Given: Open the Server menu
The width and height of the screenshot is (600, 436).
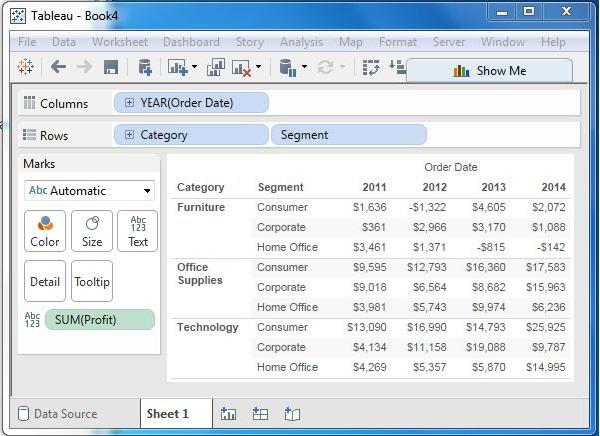Looking at the screenshot, I should (448, 42).
